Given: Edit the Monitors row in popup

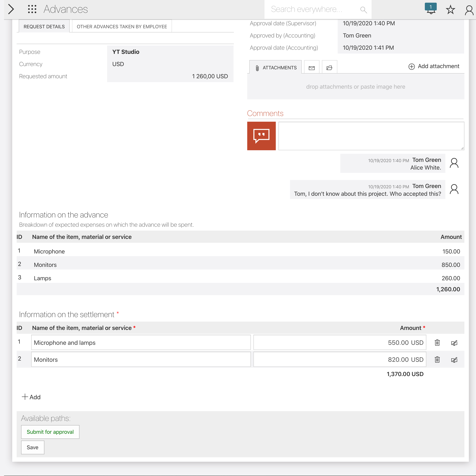Looking at the screenshot, I should [454, 360].
